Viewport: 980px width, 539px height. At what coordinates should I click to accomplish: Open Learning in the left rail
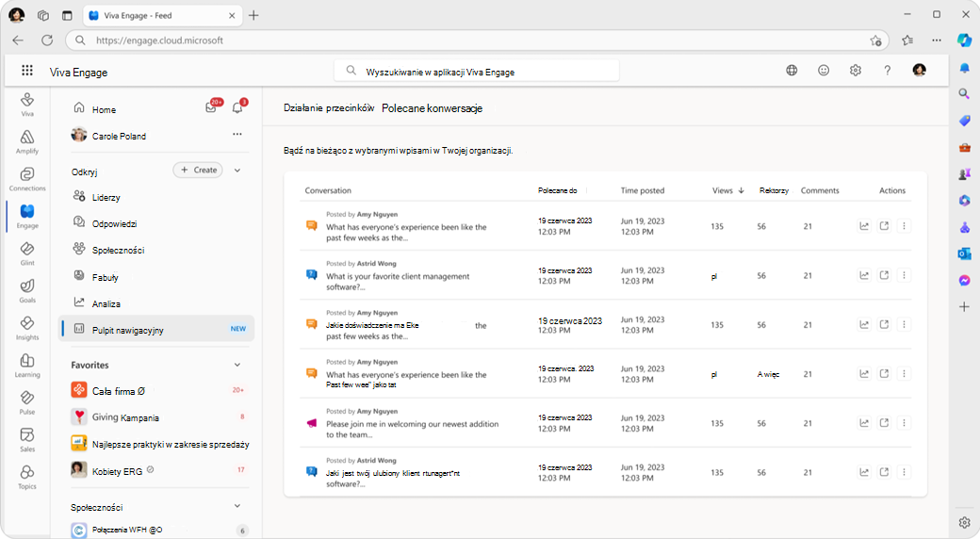pos(27,366)
